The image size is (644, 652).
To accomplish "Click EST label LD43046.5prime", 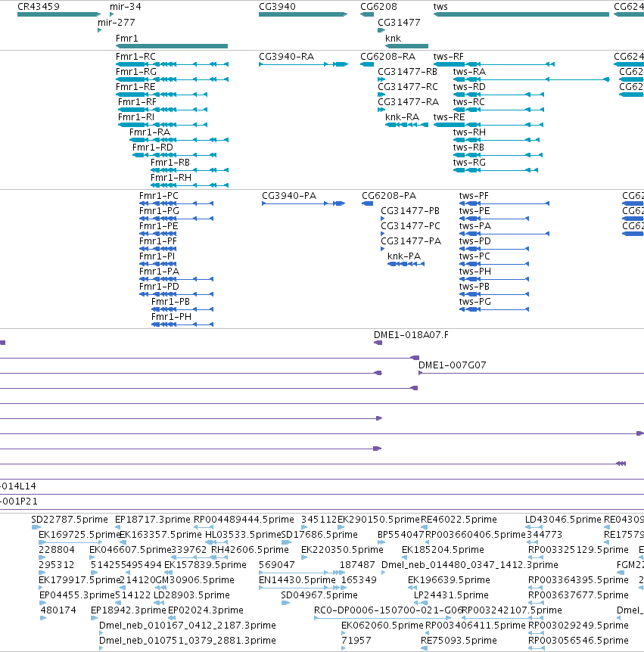I will point(563,520).
